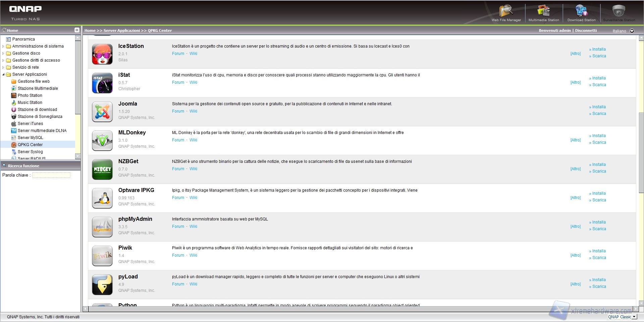This screenshot has width=644, height=322.
Task: Collapse the Server Applicazioni folder
Action: coord(3,74)
